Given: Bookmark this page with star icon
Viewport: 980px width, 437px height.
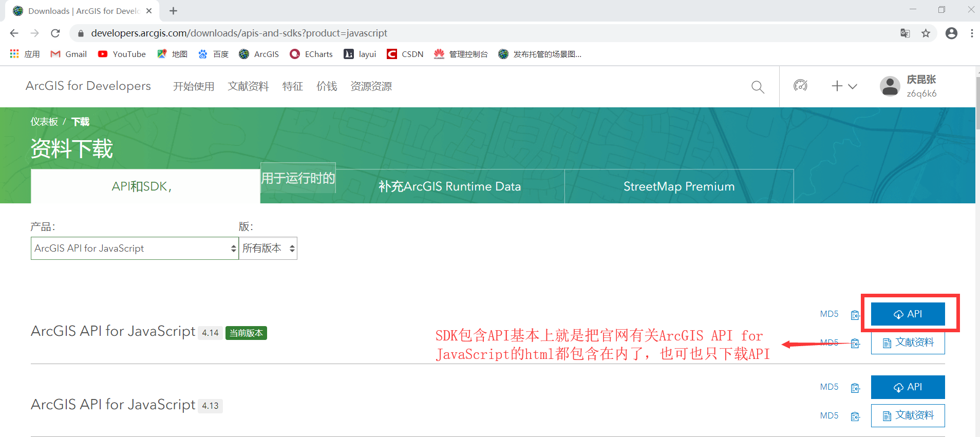Looking at the screenshot, I should [926, 33].
